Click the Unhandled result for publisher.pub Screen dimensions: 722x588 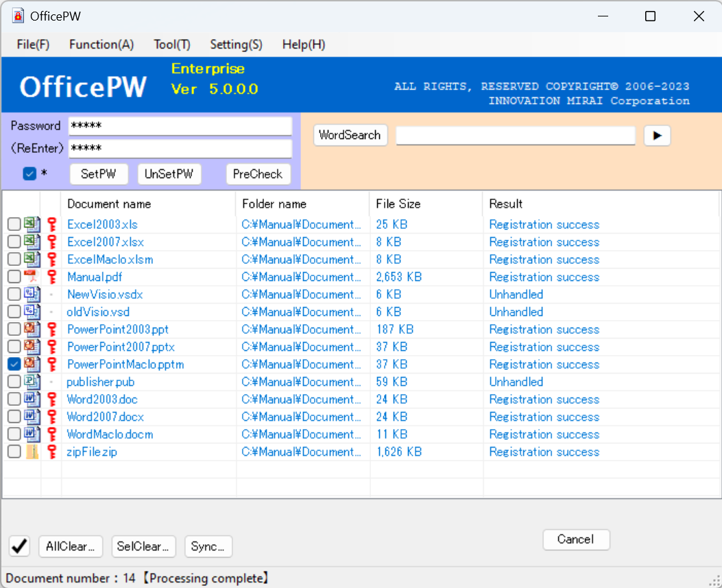pos(516,382)
